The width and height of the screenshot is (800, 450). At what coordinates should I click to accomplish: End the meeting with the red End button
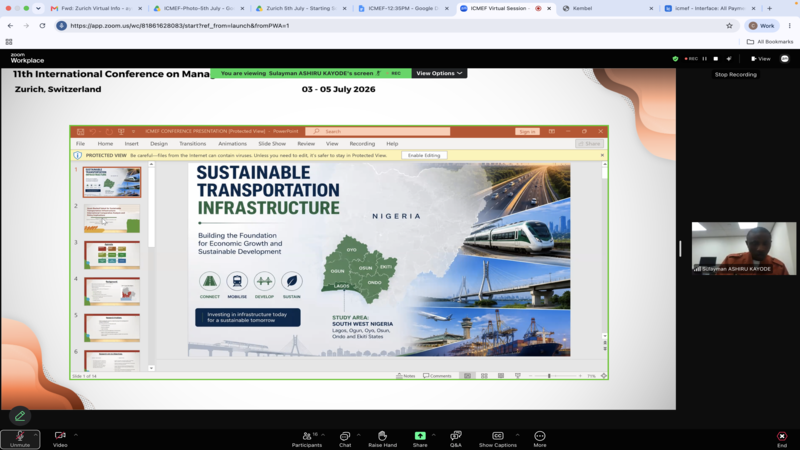point(782,439)
